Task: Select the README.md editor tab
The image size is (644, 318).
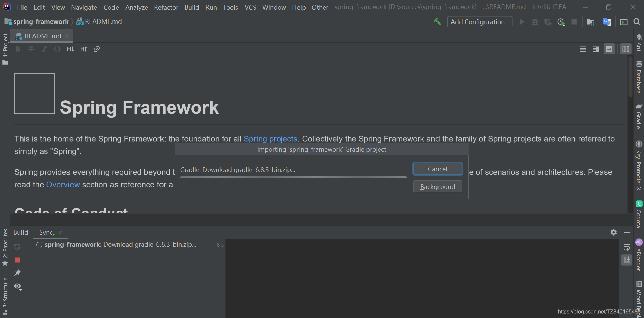Action: click(x=42, y=36)
